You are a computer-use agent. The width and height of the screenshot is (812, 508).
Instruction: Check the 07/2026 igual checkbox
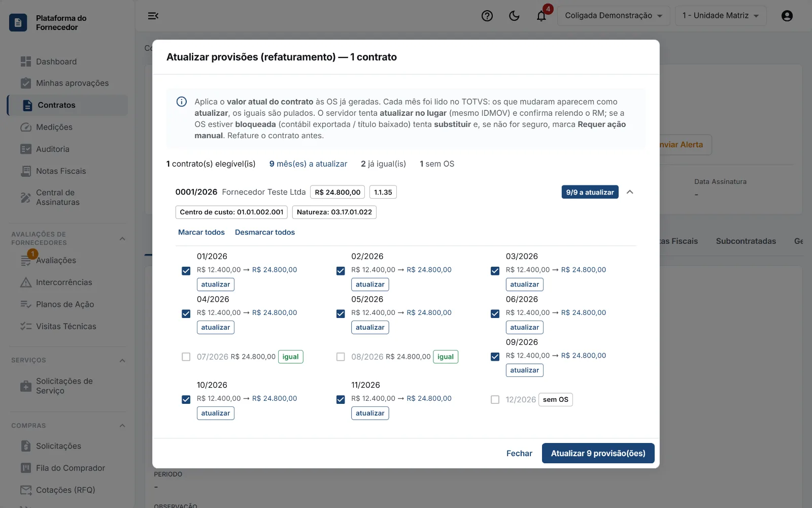tap(186, 357)
